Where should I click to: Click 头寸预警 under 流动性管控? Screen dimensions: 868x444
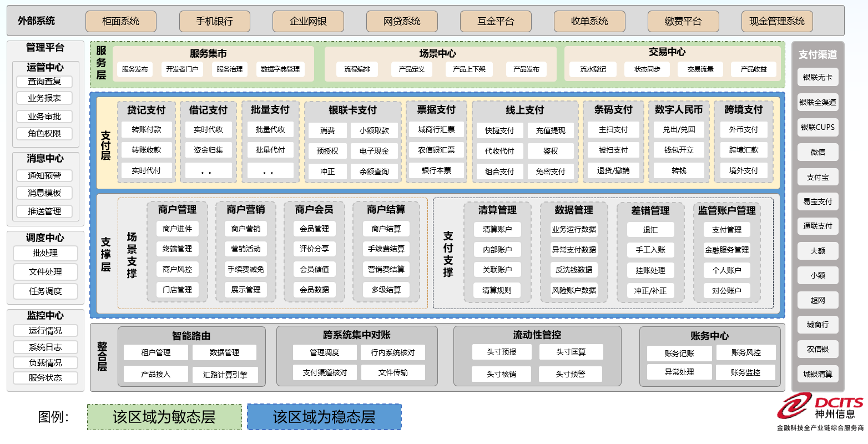(572, 374)
